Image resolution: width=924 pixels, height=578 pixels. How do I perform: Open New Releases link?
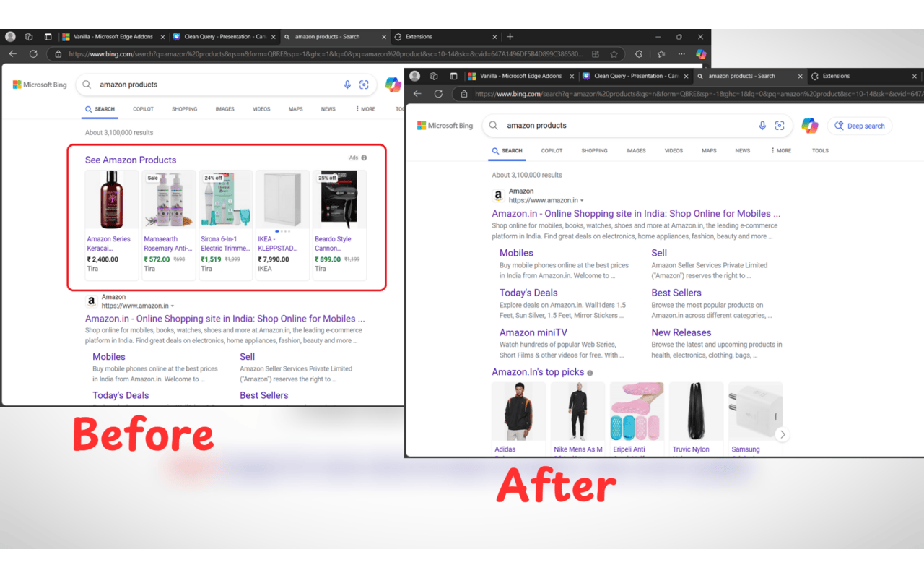[681, 332]
